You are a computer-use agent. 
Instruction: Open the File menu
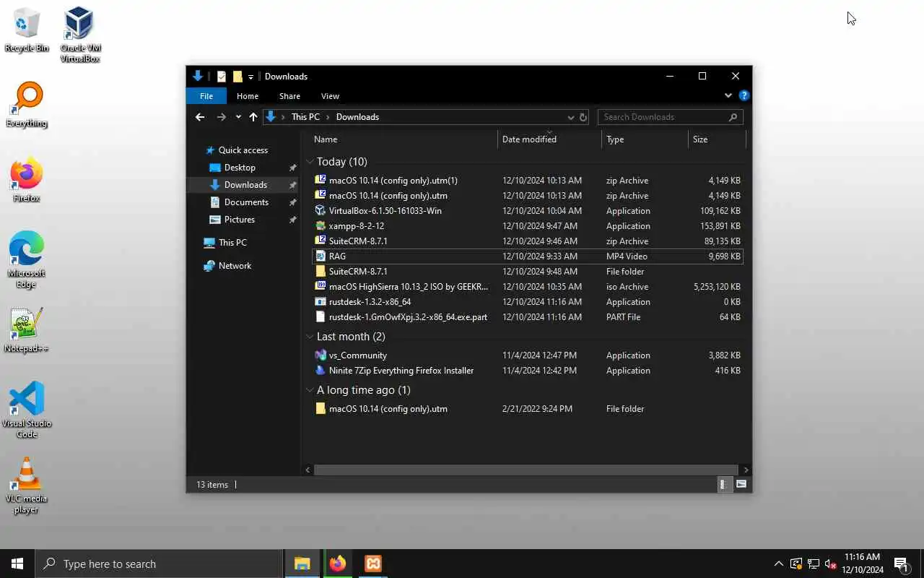[x=206, y=96]
